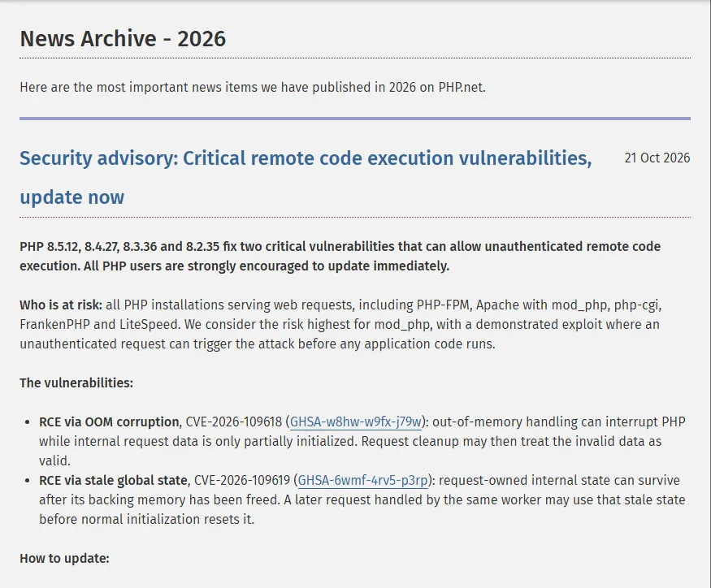711x588 pixels.
Task: Click the text 'CVE-2026-109618'
Action: coord(234,422)
